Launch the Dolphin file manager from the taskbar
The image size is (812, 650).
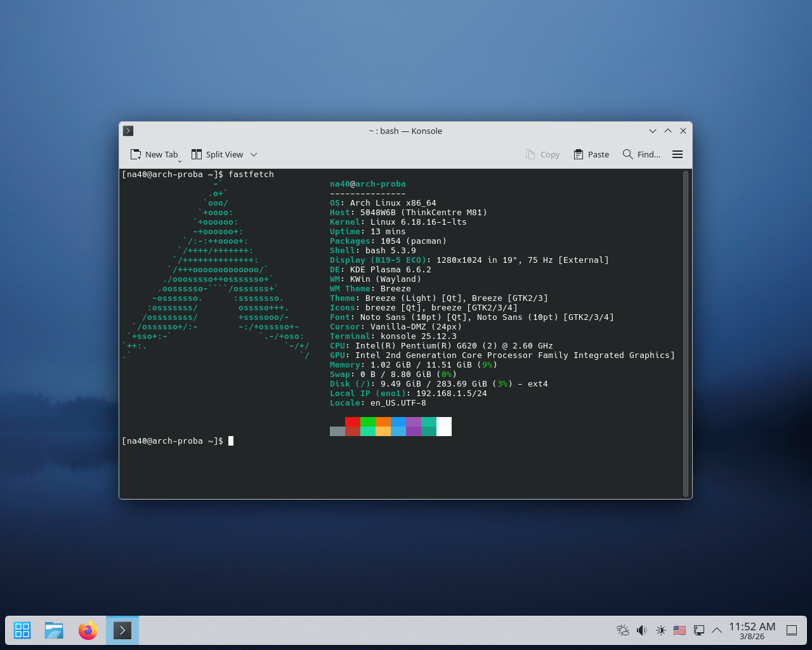click(54, 630)
